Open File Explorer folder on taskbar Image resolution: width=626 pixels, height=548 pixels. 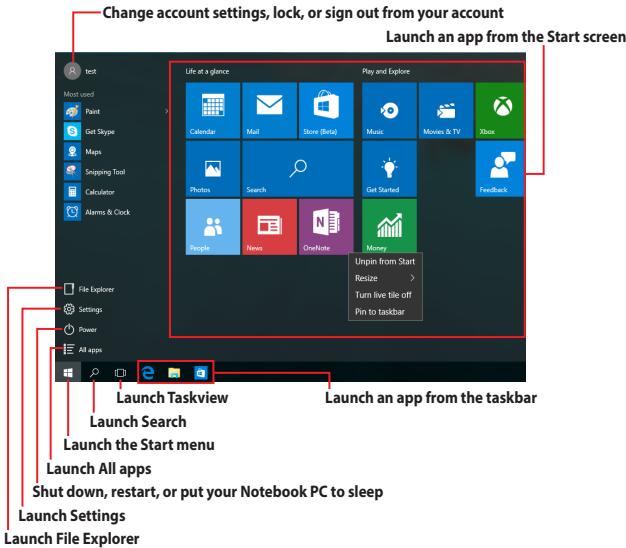pos(174,372)
